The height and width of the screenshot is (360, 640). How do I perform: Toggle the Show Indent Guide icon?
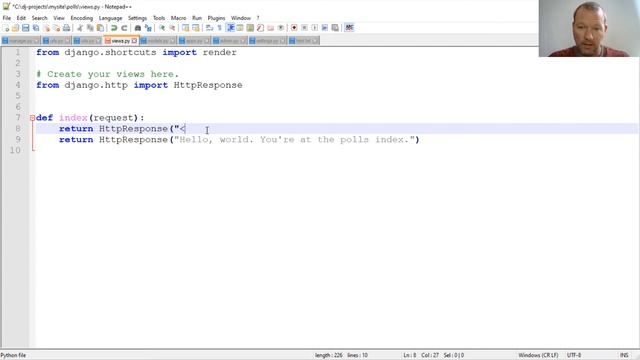[230, 28]
